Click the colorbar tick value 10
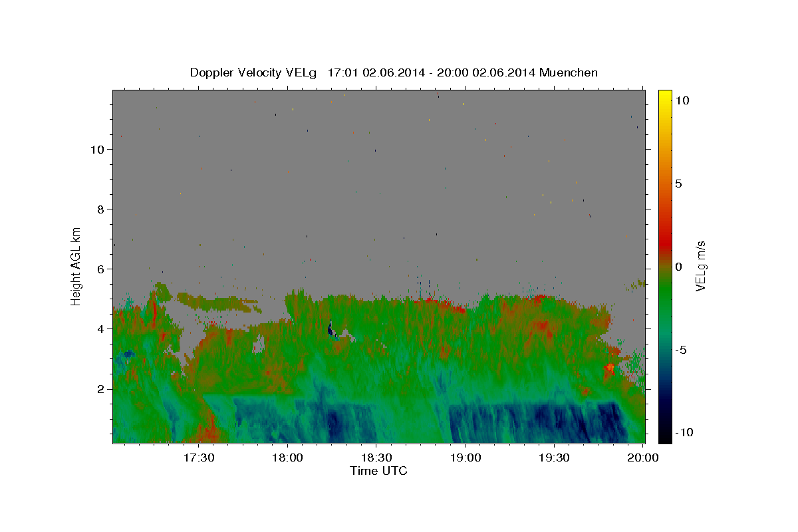This screenshot has width=798, height=532. click(x=682, y=100)
